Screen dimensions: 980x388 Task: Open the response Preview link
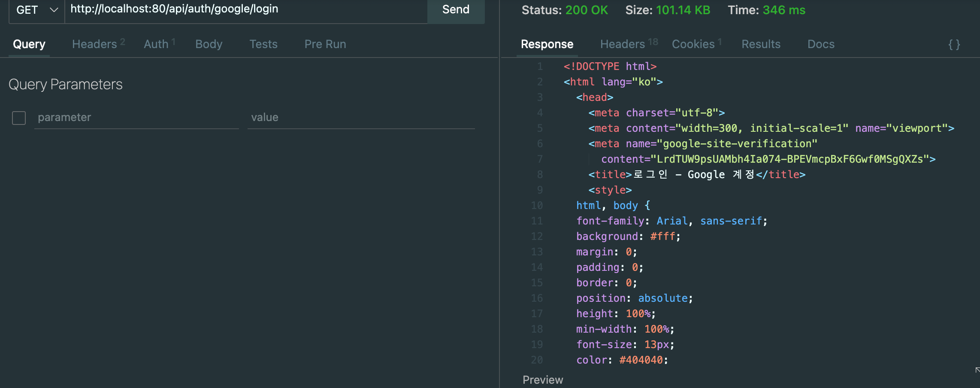click(x=543, y=380)
